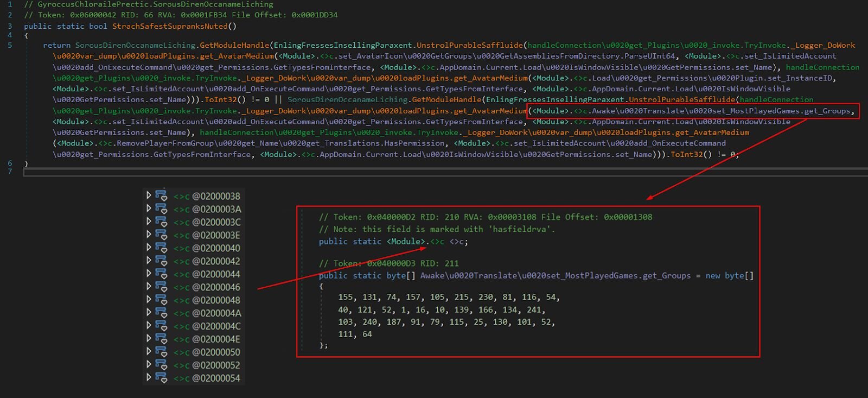Expand the <>c @02000042 tree node
Viewport: 868px width, 398px height.
pyautogui.click(x=149, y=261)
